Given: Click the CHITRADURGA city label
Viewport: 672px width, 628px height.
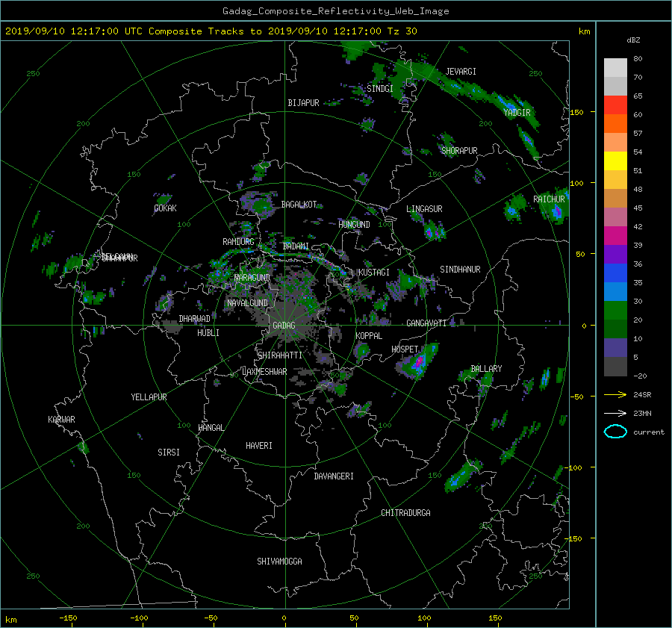Looking at the screenshot, I should tap(405, 513).
